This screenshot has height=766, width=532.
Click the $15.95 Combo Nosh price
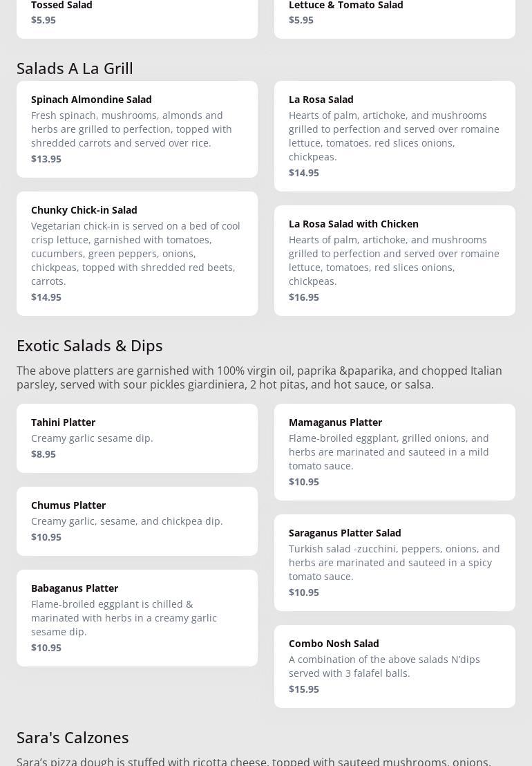pos(304,689)
